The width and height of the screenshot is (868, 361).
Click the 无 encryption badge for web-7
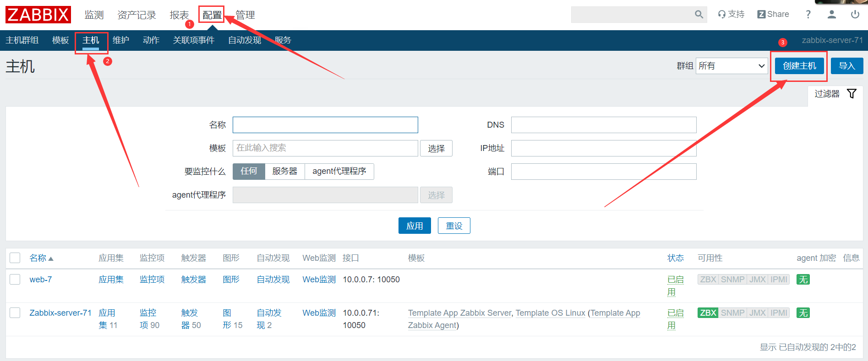tap(803, 280)
